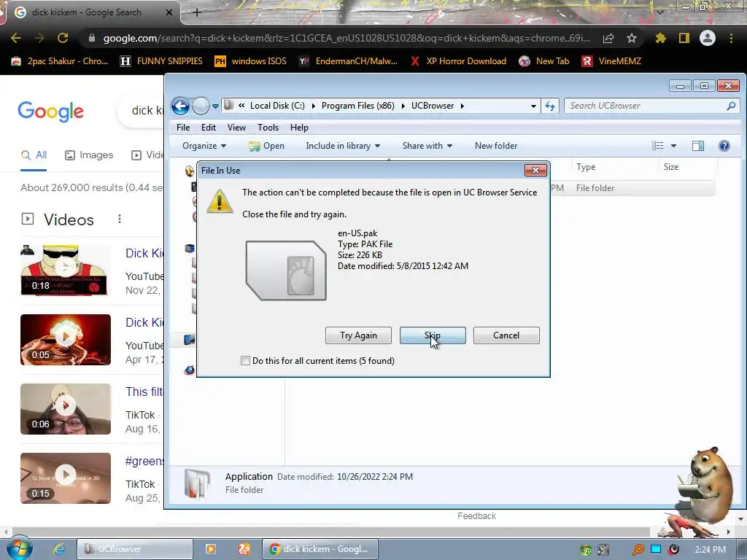
Task: Open address bar history dropdown
Action: [533, 106]
